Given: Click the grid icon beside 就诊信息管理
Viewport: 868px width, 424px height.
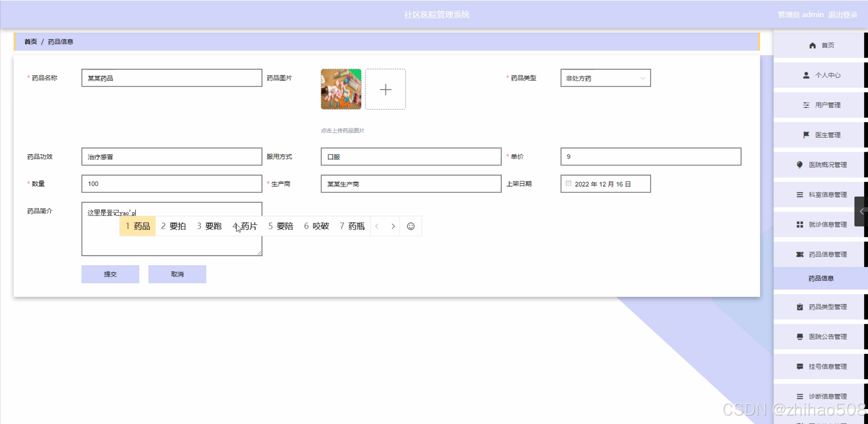Looking at the screenshot, I should [800, 225].
